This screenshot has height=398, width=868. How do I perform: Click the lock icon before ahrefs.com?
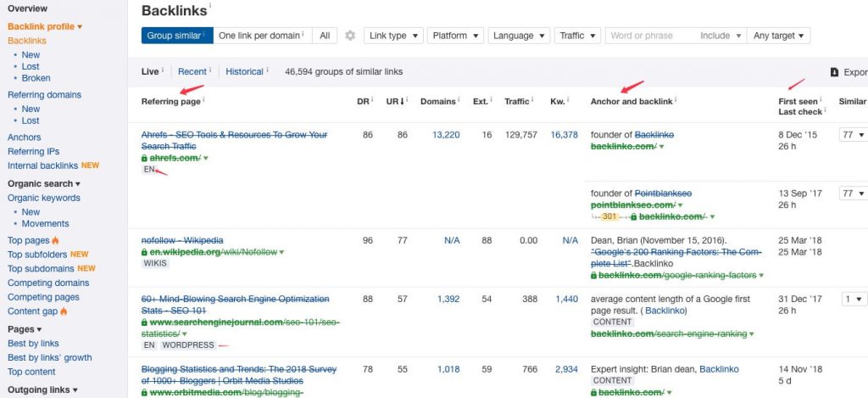tap(144, 158)
